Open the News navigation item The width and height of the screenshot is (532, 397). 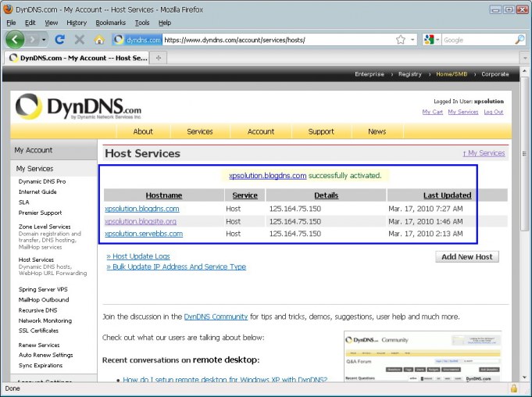click(x=377, y=131)
